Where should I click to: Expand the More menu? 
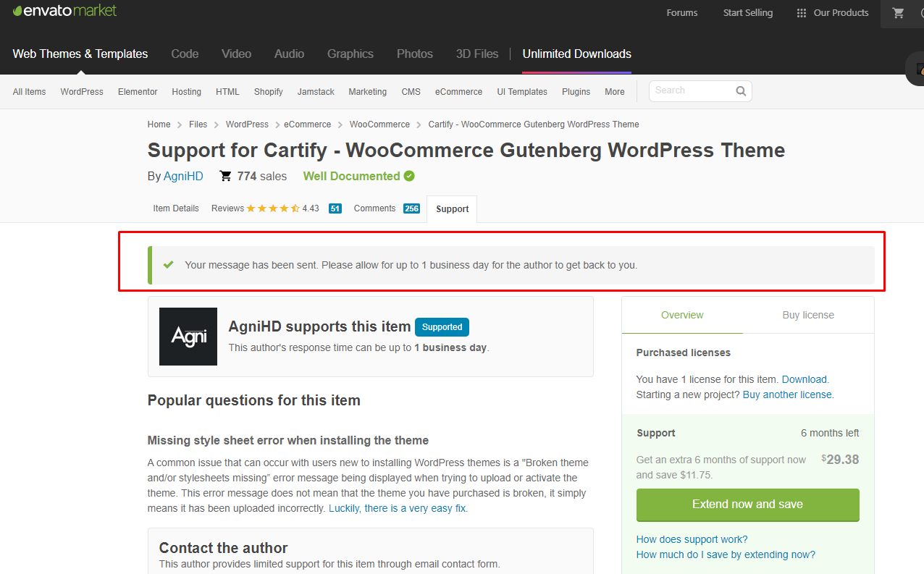(x=615, y=92)
